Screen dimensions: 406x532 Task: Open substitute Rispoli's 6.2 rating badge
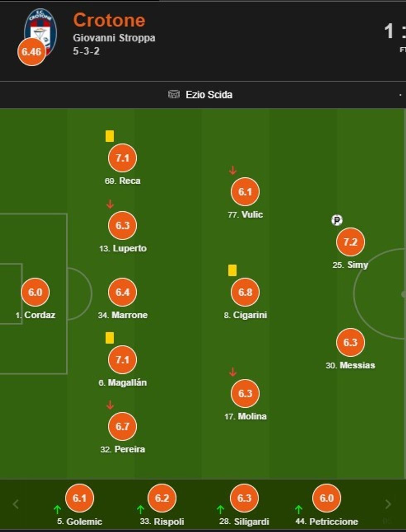162,498
